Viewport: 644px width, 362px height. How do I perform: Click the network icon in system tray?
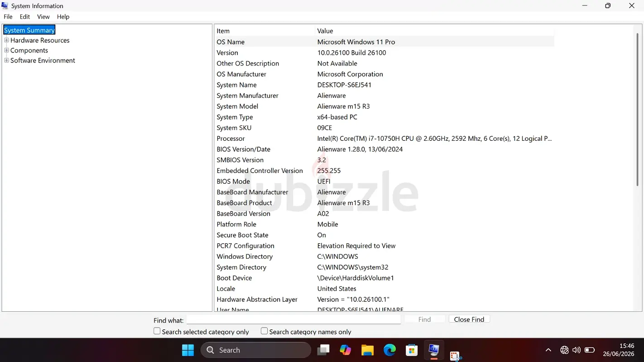point(564,350)
